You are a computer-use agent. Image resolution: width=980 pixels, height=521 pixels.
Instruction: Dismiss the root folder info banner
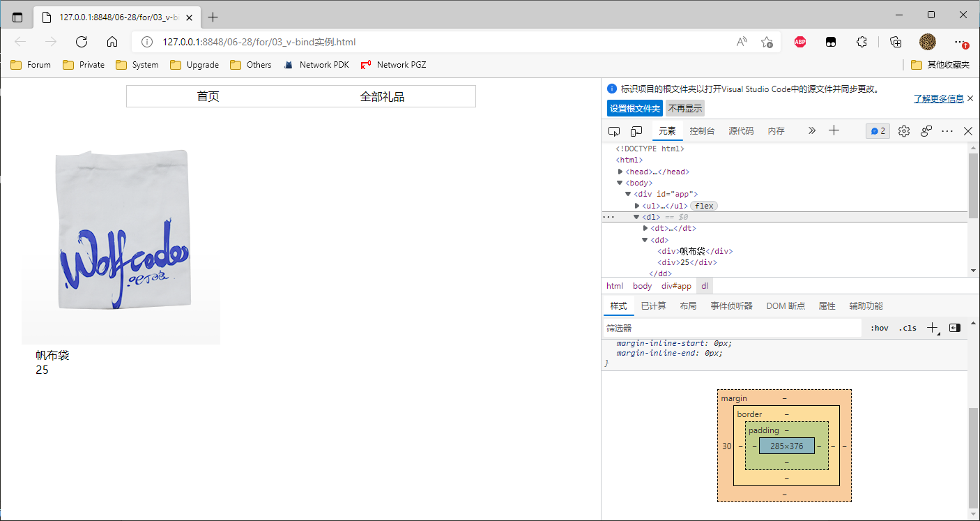tap(970, 98)
